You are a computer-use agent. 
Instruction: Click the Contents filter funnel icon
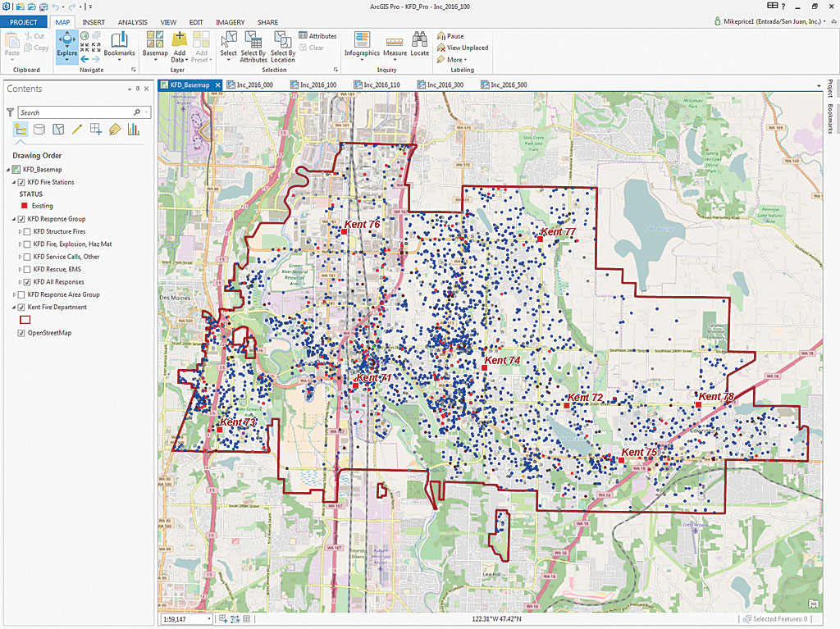pos(10,112)
